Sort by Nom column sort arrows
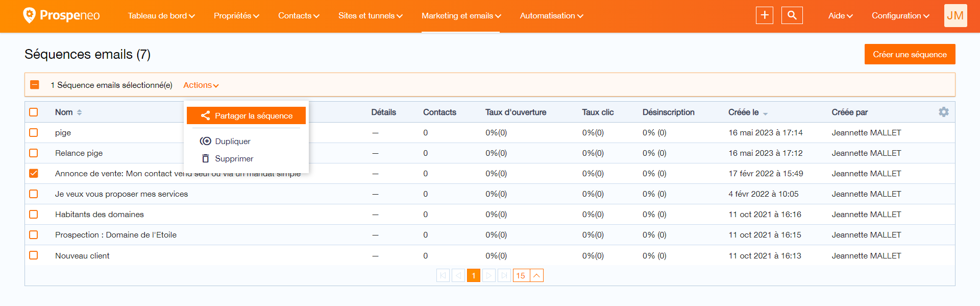 [79, 112]
